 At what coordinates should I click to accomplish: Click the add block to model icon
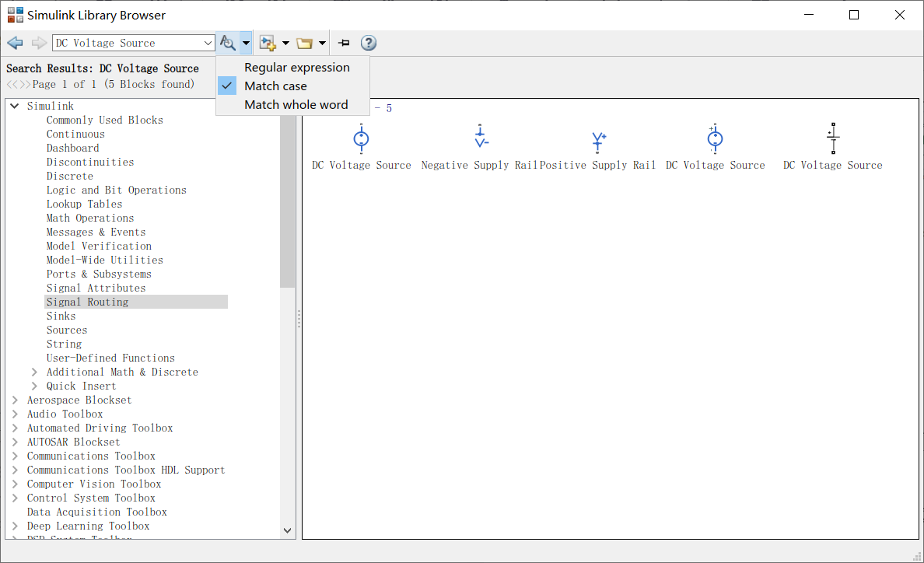(x=268, y=43)
